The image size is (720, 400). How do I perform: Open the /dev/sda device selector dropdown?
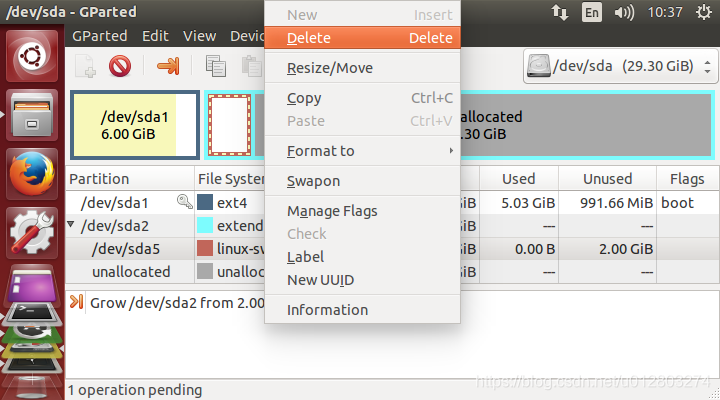pos(620,67)
